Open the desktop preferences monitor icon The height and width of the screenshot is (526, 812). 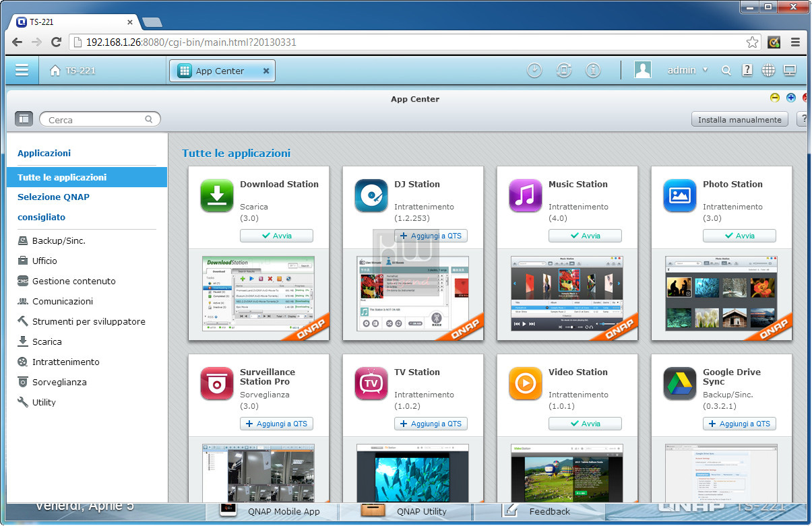point(790,70)
